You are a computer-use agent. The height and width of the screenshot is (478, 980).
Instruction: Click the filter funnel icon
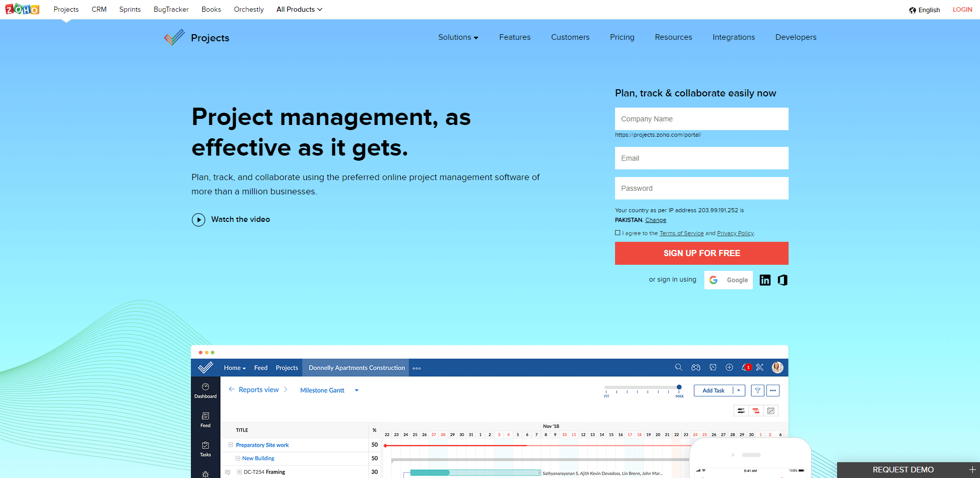pyautogui.click(x=758, y=391)
